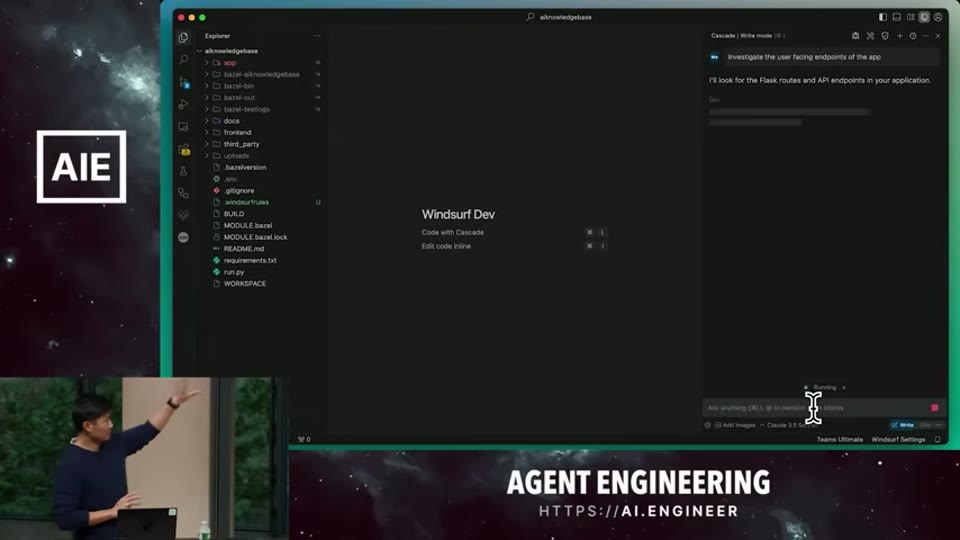Open the .bazelversion file
Image resolution: width=960 pixels, height=540 pixels.
pyautogui.click(x=244, y=167)
